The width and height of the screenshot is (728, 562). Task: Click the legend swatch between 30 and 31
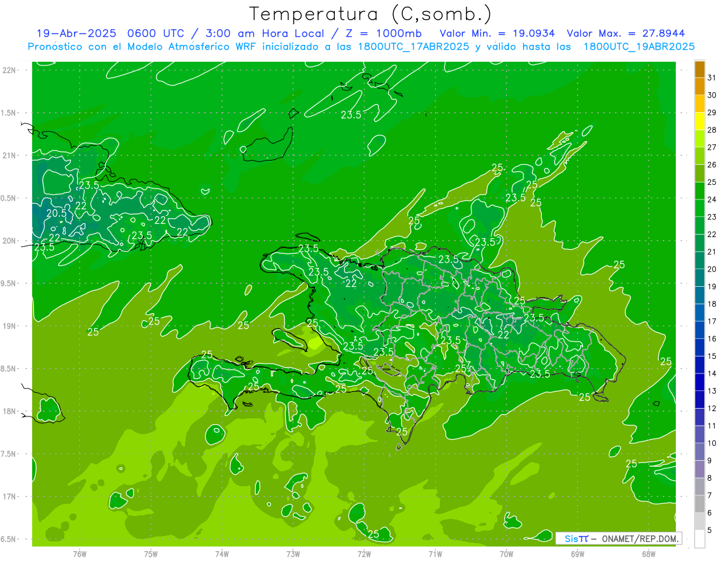tap(699, 86)
